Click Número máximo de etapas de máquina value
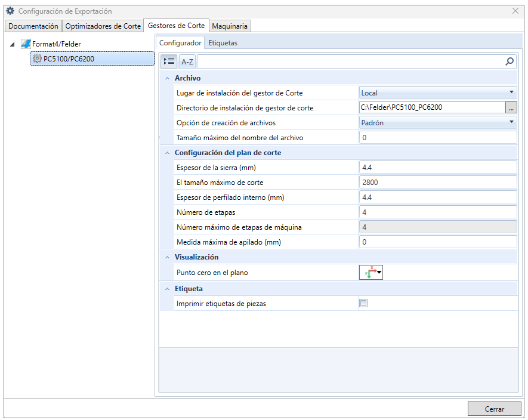The height and width of the screenshot is (420, 528). [x=438, y=227]
